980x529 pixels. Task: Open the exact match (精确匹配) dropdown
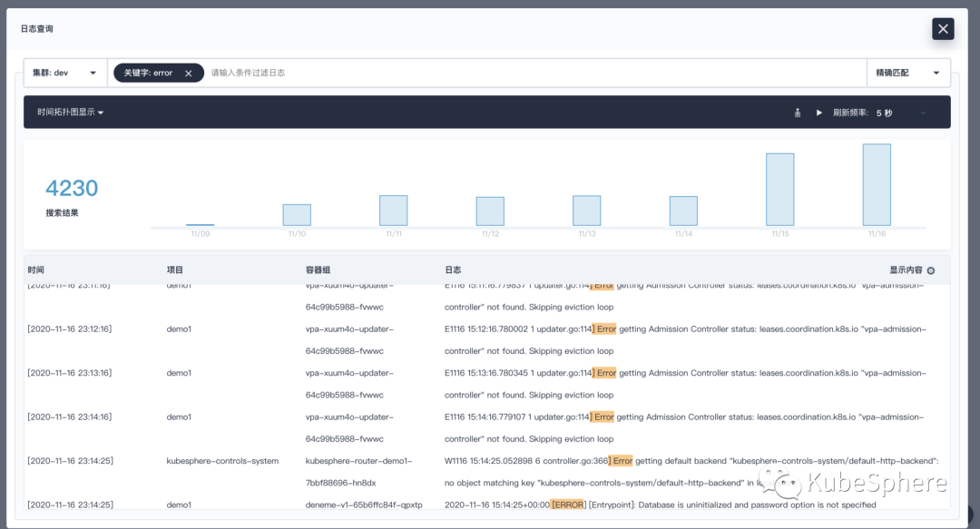[x=908, y=73]
